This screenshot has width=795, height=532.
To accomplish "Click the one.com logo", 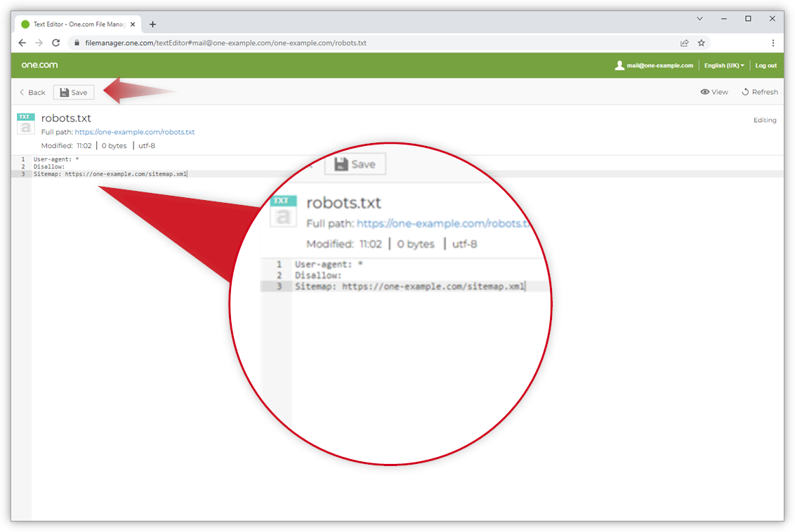I will click(x=39, y=65).
